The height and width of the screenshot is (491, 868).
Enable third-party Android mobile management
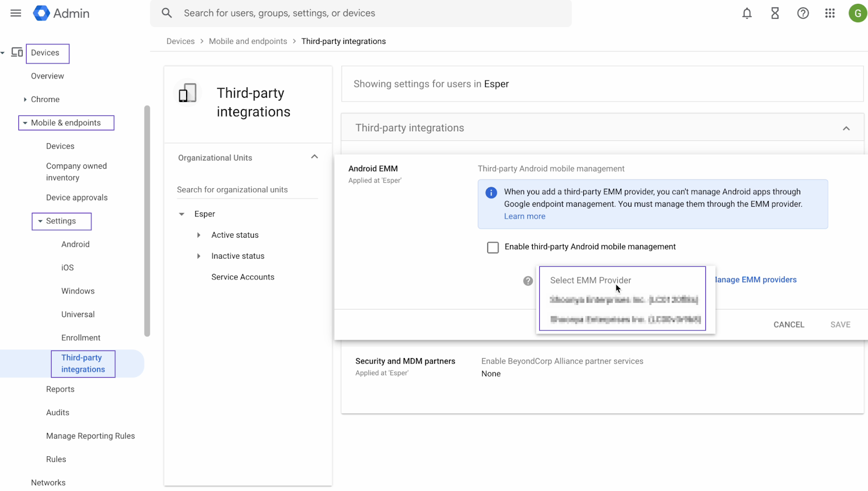[x=493, y=247]
